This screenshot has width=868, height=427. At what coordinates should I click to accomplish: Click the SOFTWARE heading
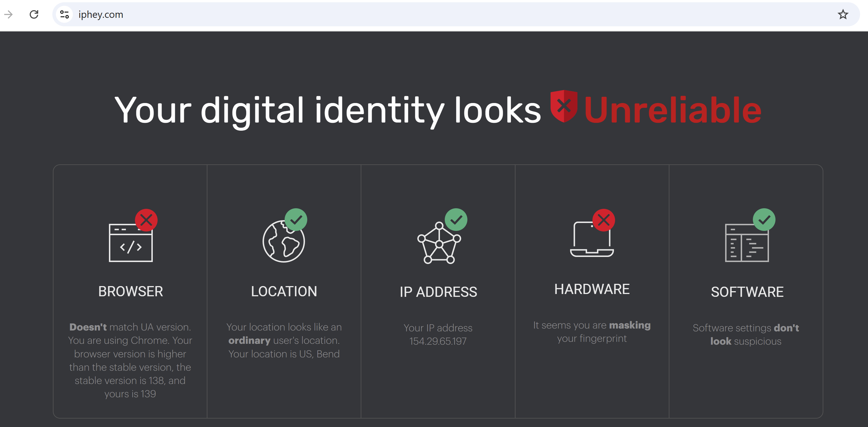click(747, 292)
